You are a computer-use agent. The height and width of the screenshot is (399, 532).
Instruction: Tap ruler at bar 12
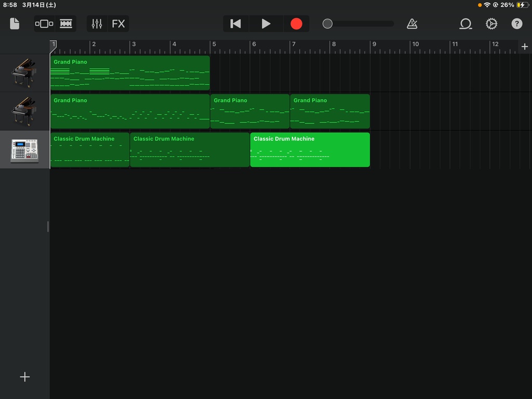click(x=495, y=45)
